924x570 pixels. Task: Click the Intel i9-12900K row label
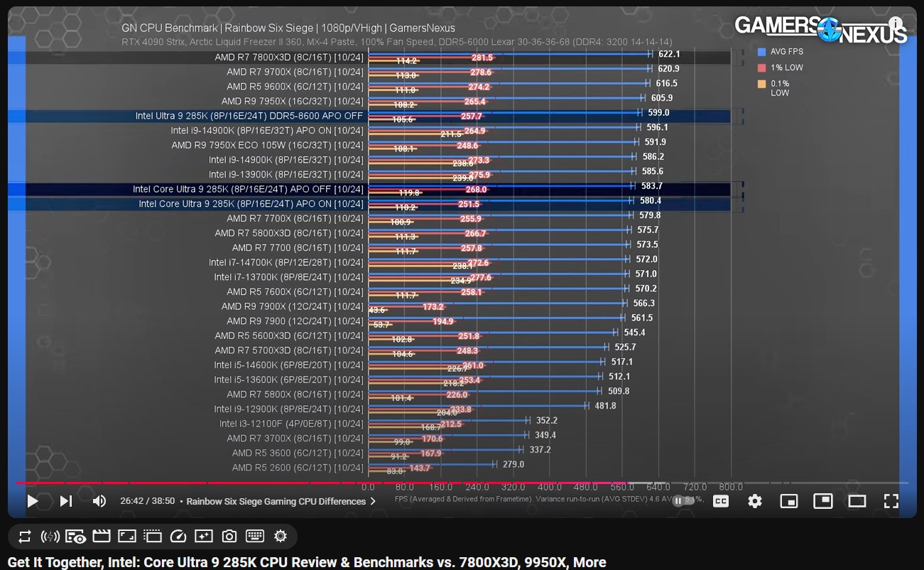click(289, 409)
